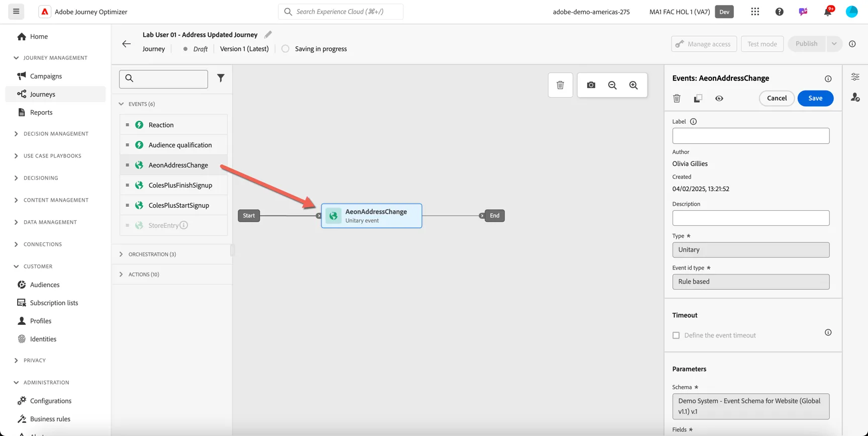Open the help question mark icon
This screenshot has width=868, height=436.
[x=779, y=12]
